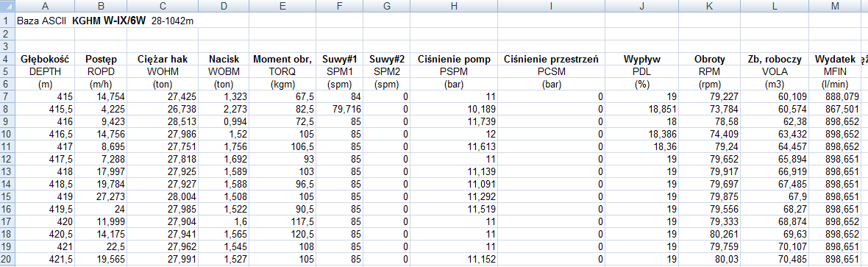This screenshot has width=868, height=267.
Task: Click the Select All corner box
Action: click(x=7, y=6)
